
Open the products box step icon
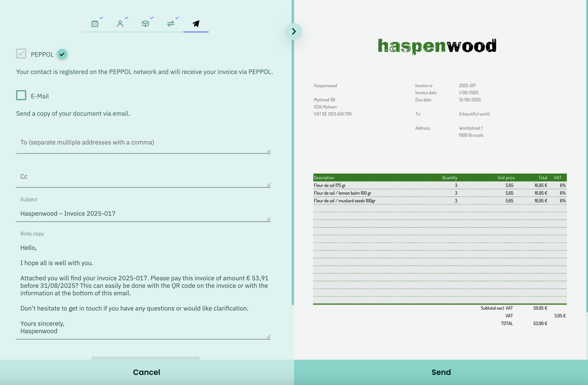click(x=145, y=23)
